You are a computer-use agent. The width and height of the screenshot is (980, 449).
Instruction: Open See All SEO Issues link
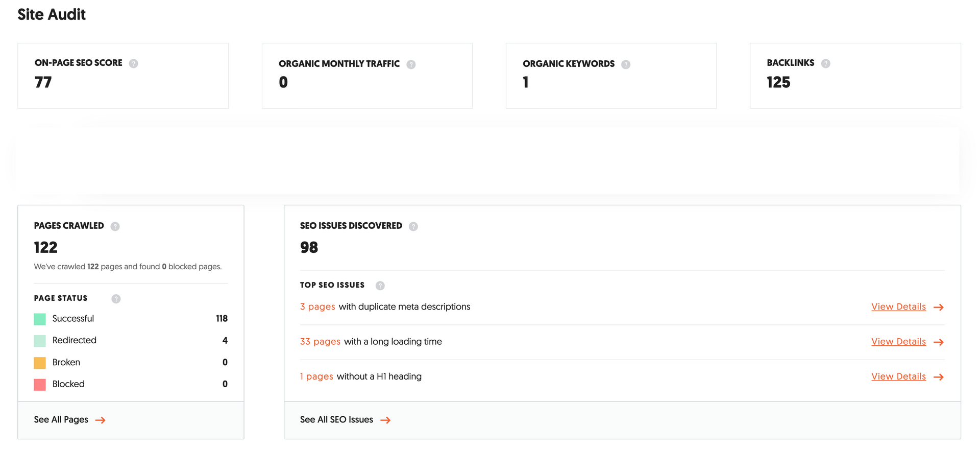coord(345,420)
